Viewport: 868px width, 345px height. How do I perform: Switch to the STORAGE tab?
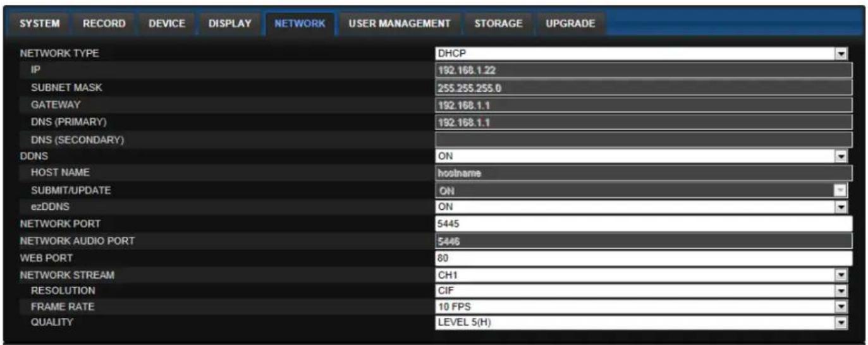pos(498,24)
